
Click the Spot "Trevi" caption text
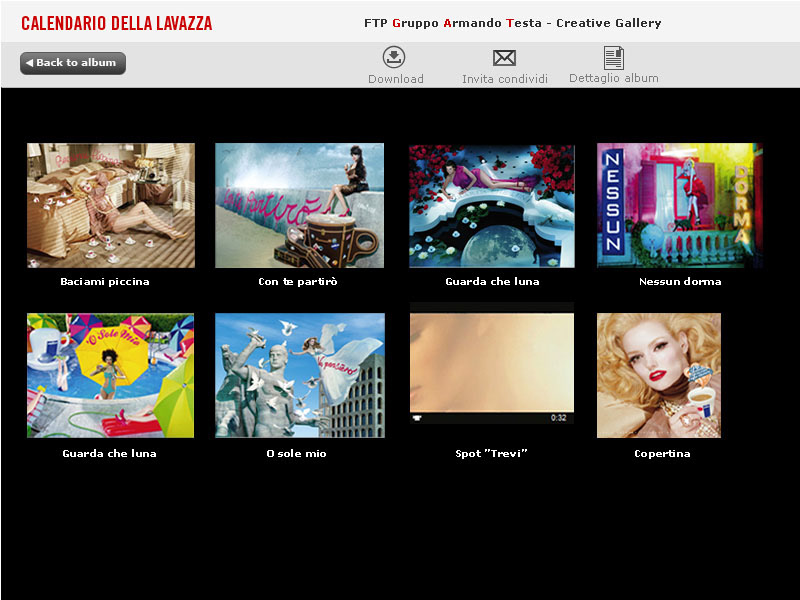point(491,454)
